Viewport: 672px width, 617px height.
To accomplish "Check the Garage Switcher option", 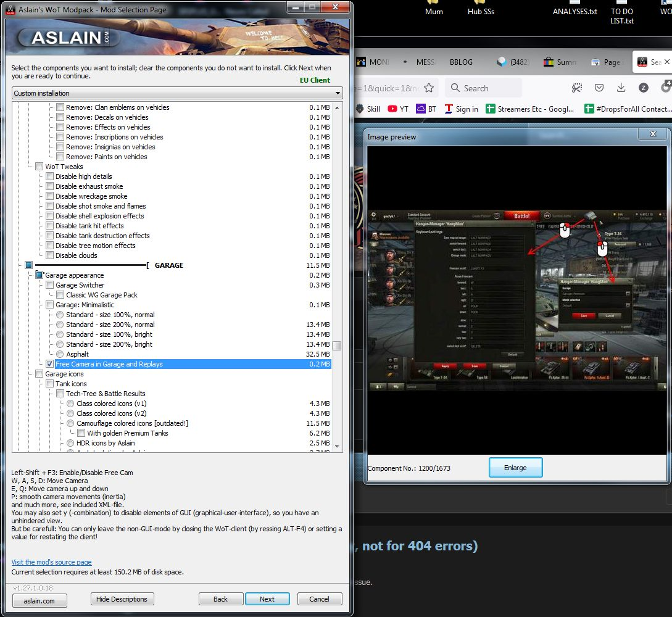I will tap(50, 284).
